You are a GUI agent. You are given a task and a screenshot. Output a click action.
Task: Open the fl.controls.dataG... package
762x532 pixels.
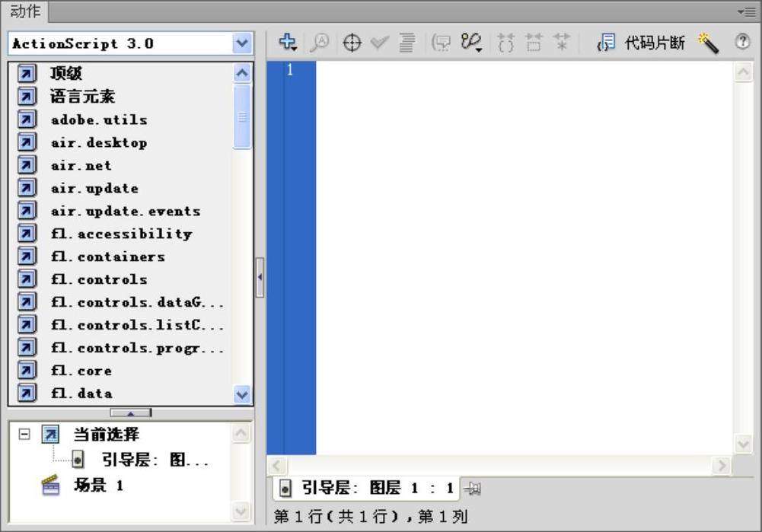click(138, 301)
